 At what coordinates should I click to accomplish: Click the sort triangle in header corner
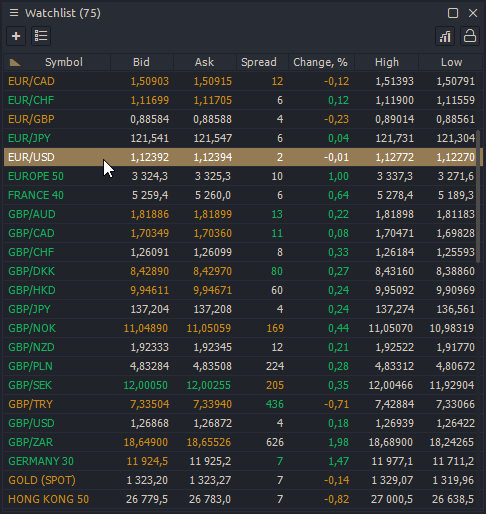(x=15, y=62)
